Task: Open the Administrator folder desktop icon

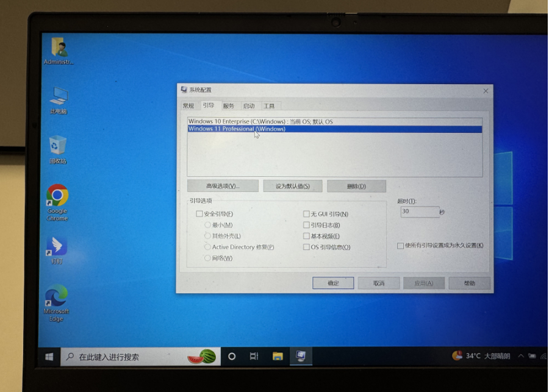Action: pyautogui.click(x=59, y=51)
